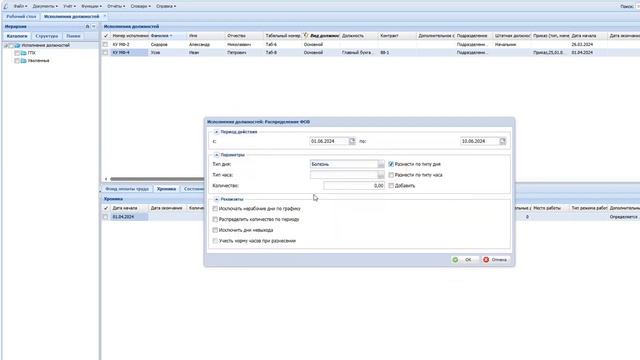The image size is (640, 360).
Task: Click the app logo icon in menu bar
Action: [x=5, y=6]
